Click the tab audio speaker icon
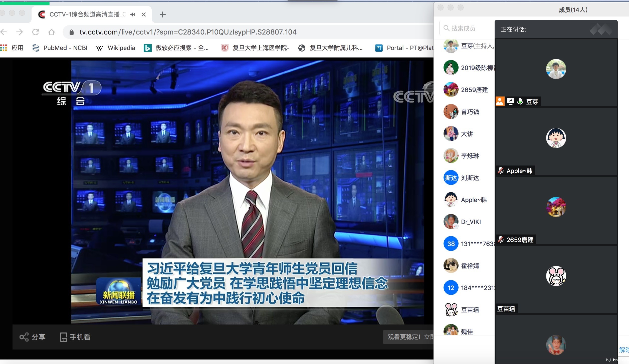629x364 pixels. [x=133, y=14]
